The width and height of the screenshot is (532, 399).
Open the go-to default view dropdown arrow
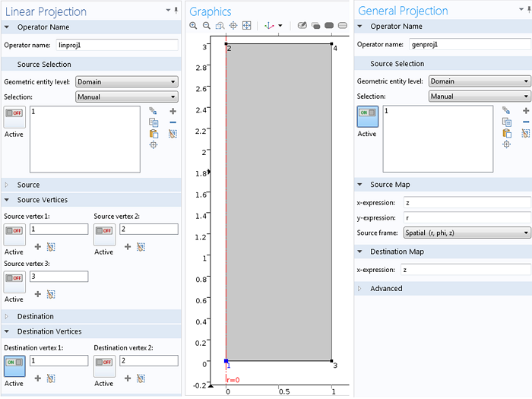click(280, 26)
